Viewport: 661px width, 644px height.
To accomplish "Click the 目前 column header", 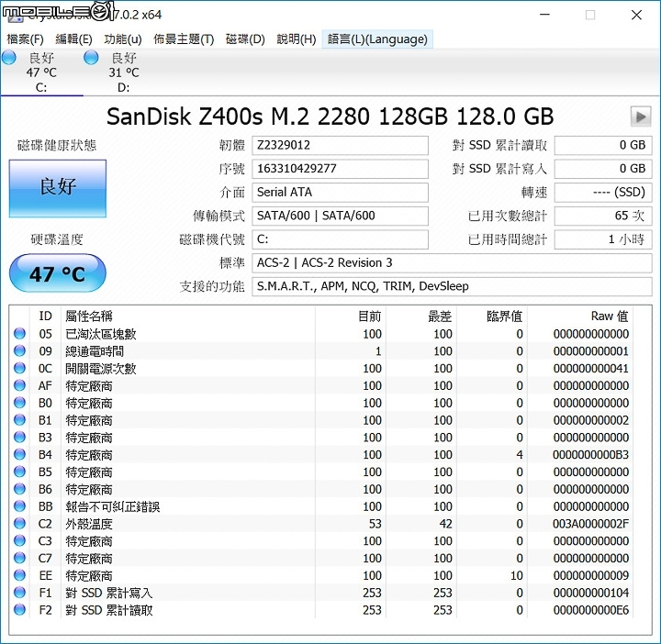I will 350,316.
